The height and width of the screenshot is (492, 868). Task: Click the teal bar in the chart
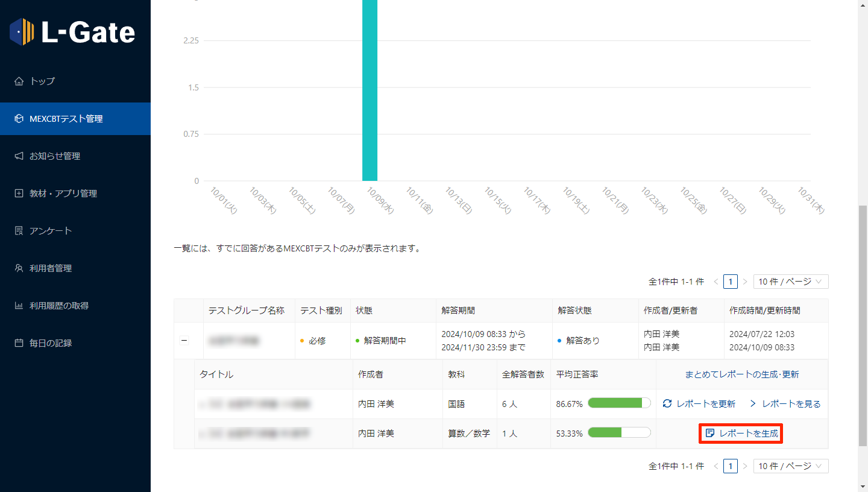tap(370, 90)
